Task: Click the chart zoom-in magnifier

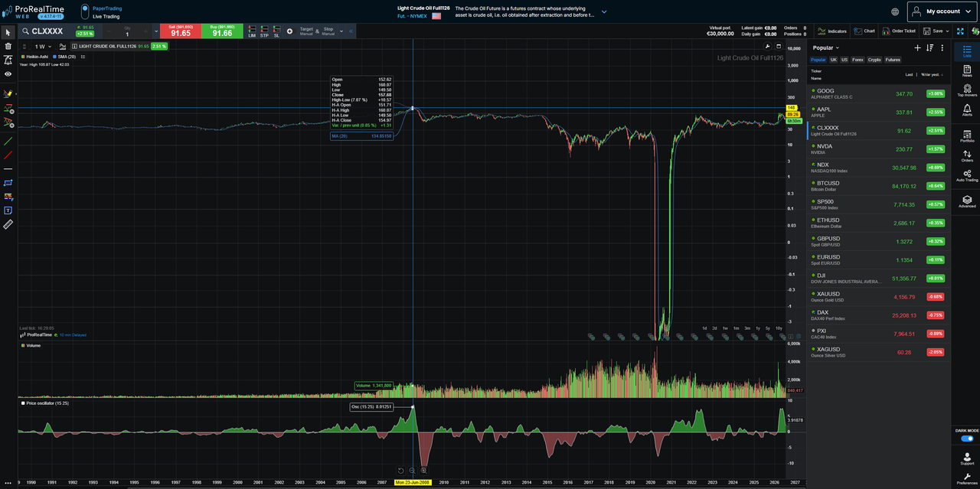Action: 423,471
